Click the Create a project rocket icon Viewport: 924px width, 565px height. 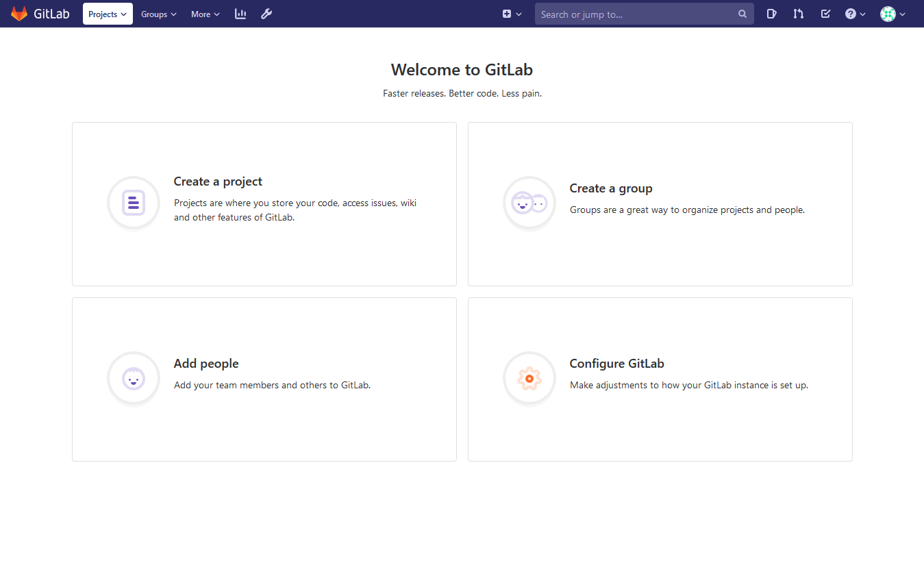(x=133, y=203)
